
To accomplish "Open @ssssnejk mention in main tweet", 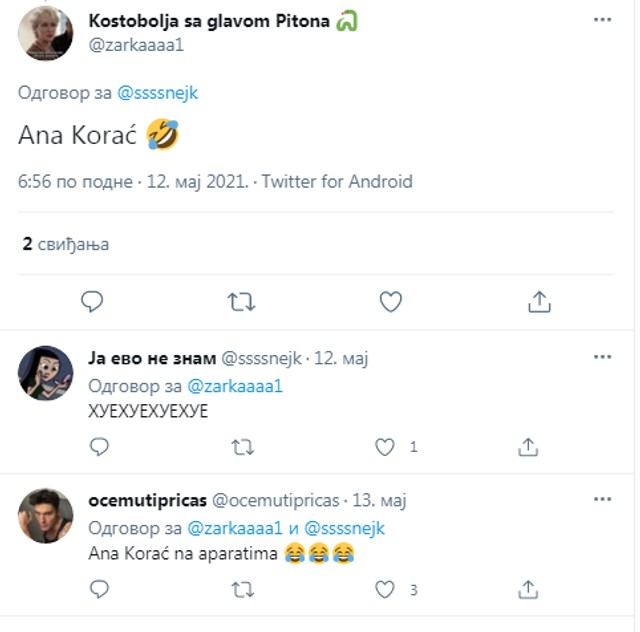I will pos(158,93).
